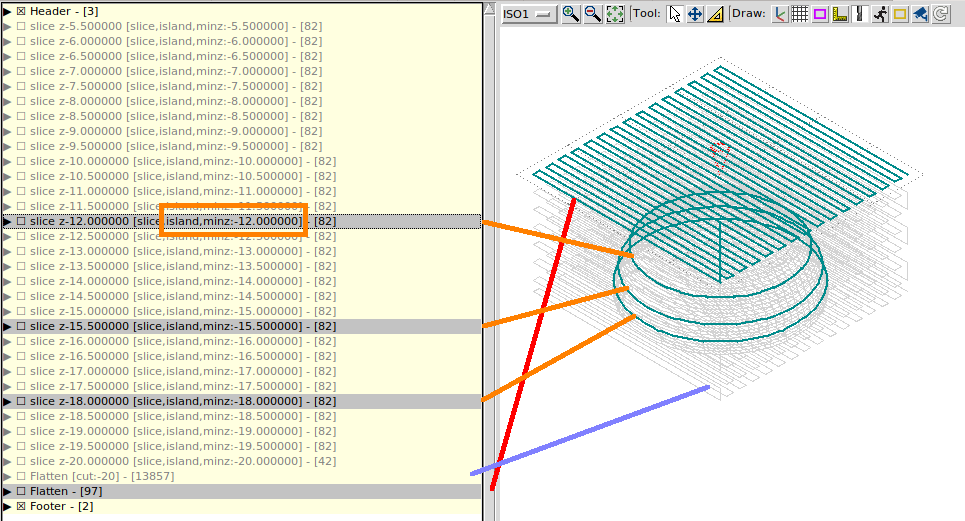
Task: Toggle drawing of the axes
Action: [x=780, y=14]
